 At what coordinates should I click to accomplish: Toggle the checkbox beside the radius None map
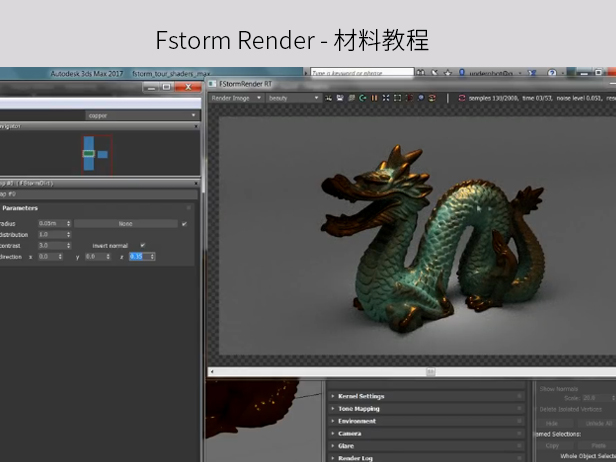(x=184, y=224)
